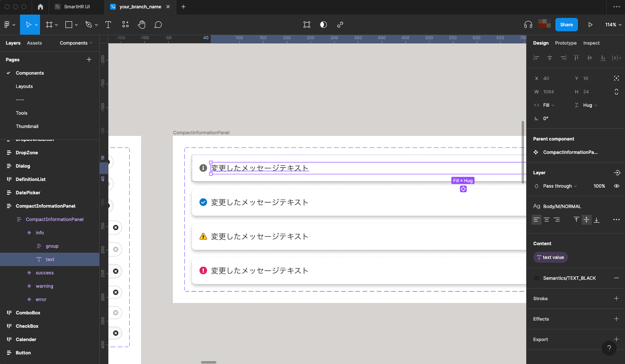Open the zoom level 114% dropdown
625x364 pixels.
(x=613, y=25)
